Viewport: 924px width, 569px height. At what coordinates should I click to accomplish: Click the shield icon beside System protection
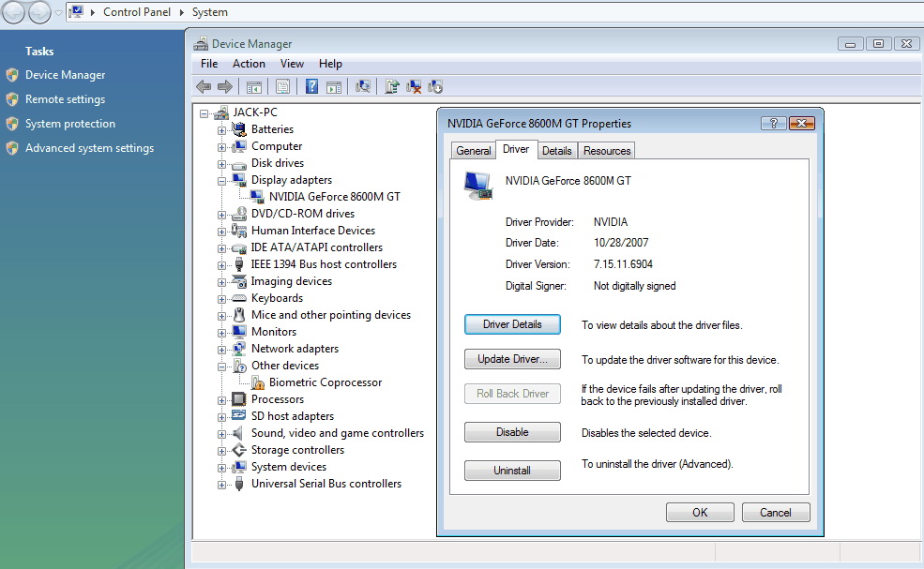pos(12,124)
